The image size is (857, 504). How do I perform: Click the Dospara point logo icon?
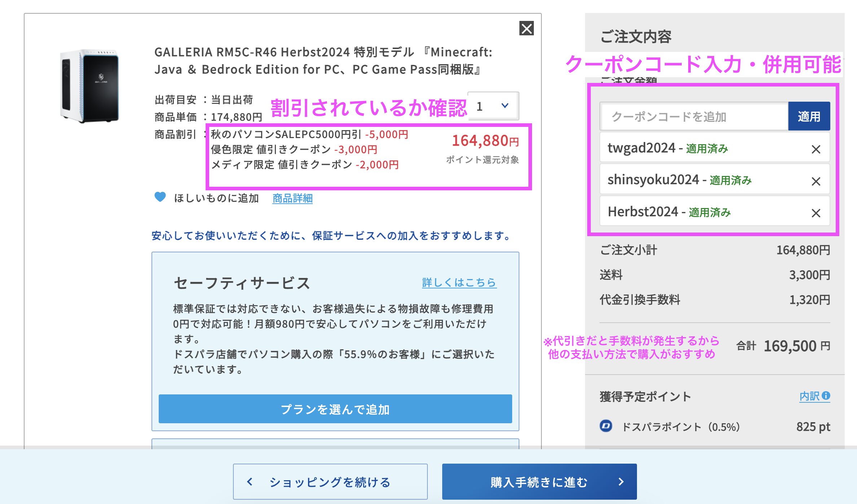click(x=606, y=426)
